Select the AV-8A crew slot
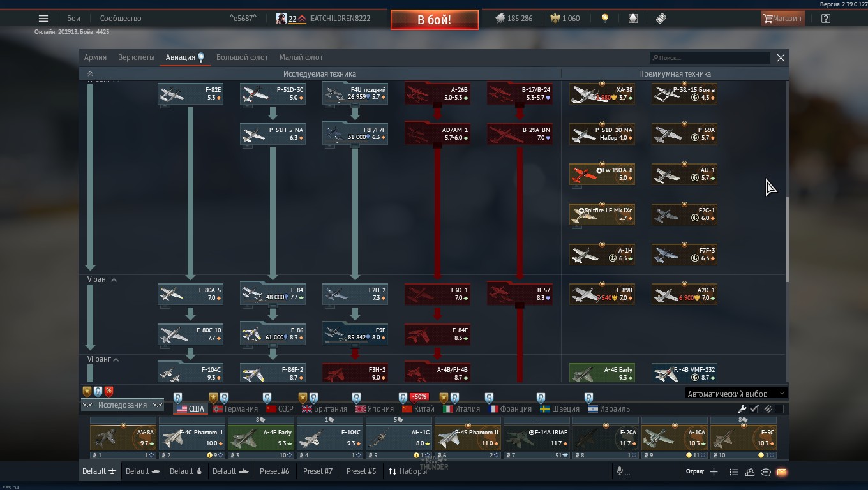 coord(123,438)
